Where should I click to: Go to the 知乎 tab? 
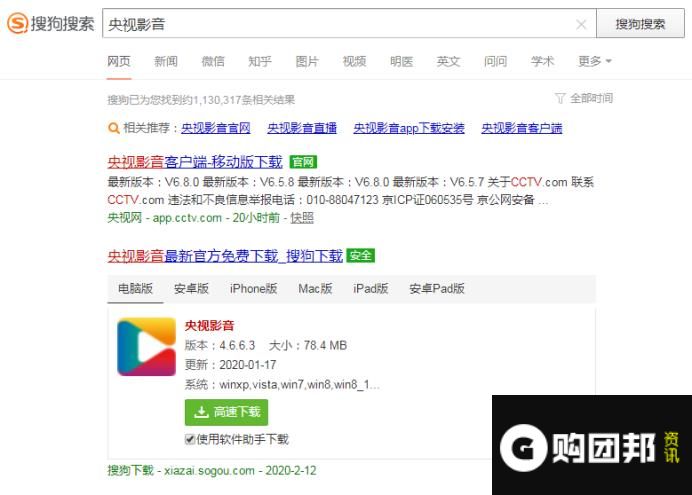260,61
